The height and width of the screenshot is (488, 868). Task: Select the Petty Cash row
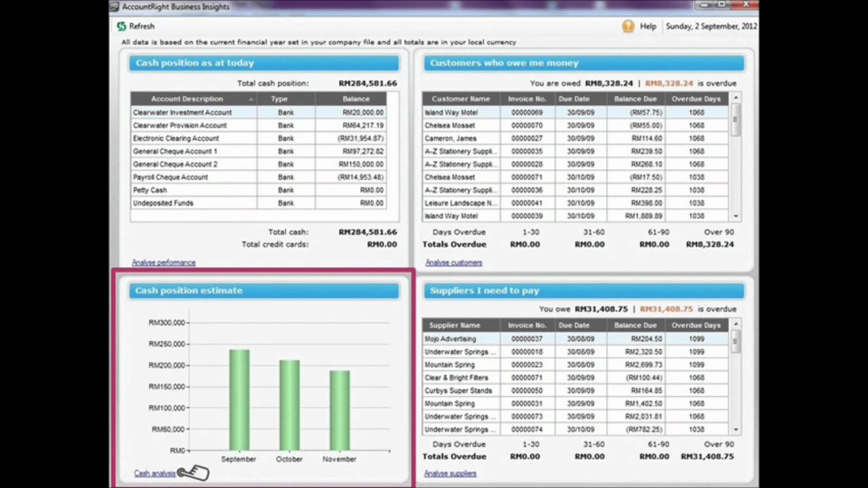[x=258, y=190]
